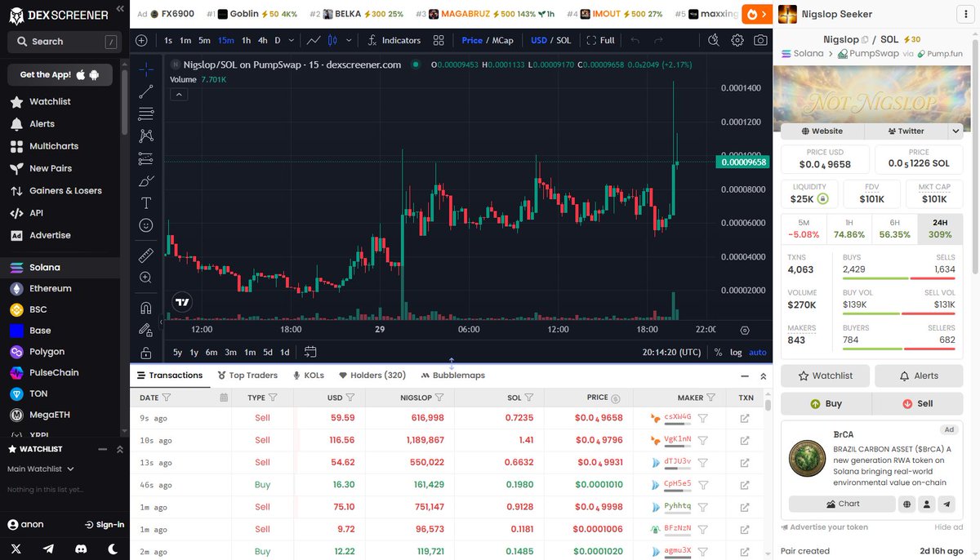Open candlestick chart style selector
980x560 pixels.
[x=333, y=40]
